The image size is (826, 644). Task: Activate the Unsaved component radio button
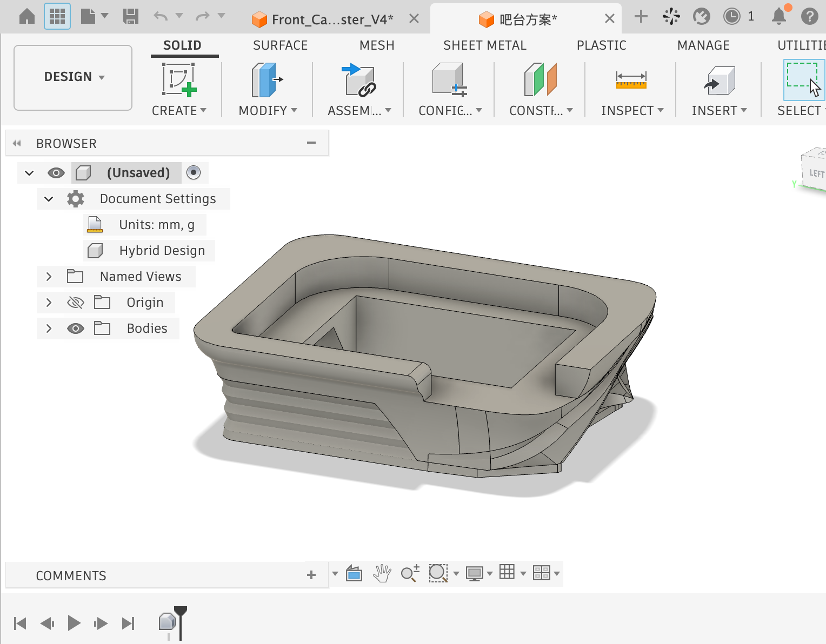(194, 172)
